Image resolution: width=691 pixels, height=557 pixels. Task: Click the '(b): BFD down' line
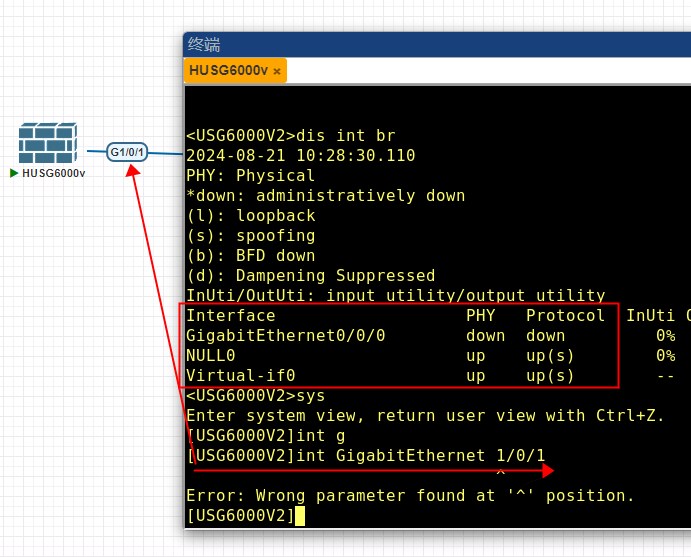[x=251, y=256]
